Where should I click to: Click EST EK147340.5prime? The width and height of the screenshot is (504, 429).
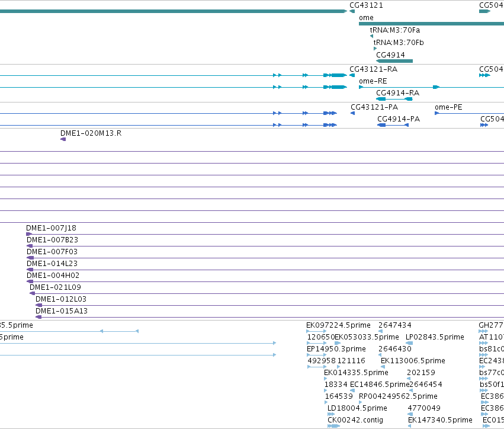(441, 420)
